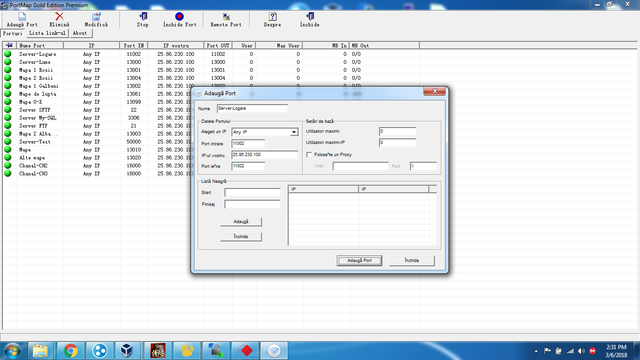Switch to the Lista link-ul tab
The height and width of the screenshot is (360, 640).
(x=47, y=33)
